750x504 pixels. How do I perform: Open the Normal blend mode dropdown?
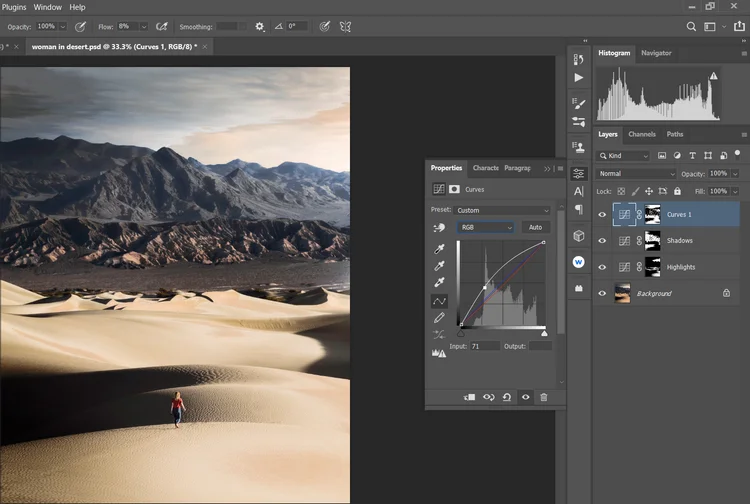(635, 173)
